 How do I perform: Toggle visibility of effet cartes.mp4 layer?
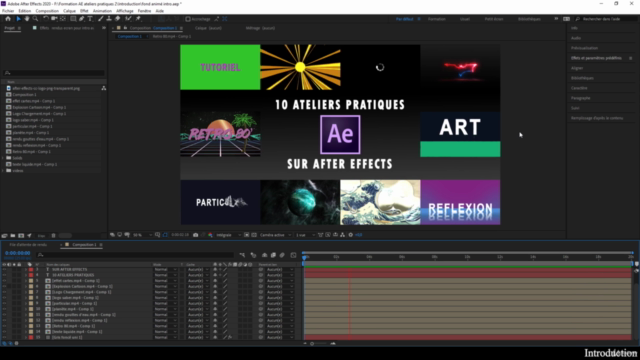click(x=4, y=281)
